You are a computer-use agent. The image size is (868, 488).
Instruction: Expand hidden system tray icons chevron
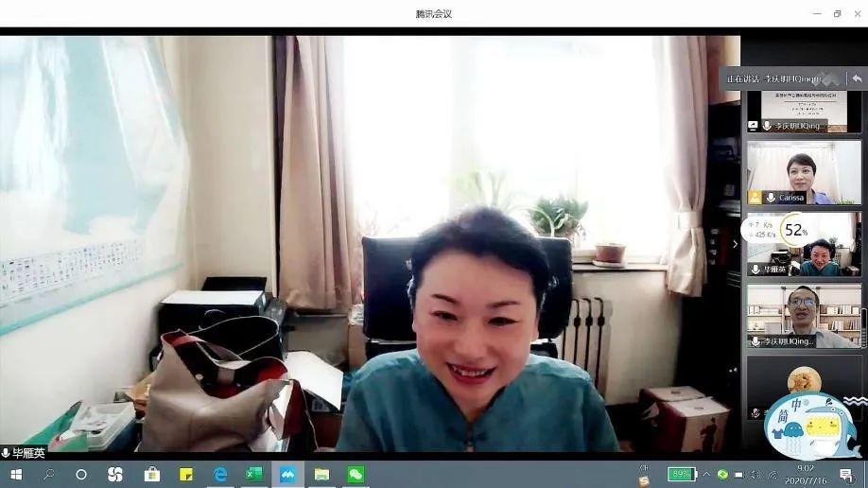(x=705, y=474)
